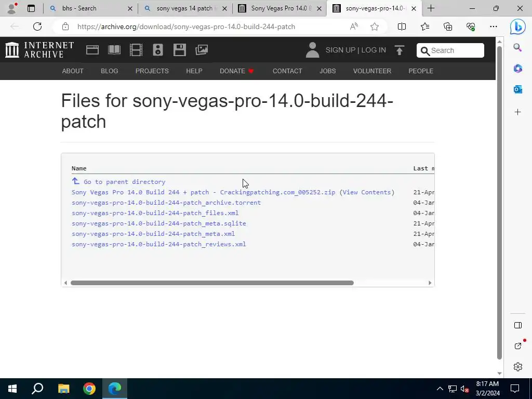
Task: Open the PROJECTS menu item
Action: coord(152,71)
